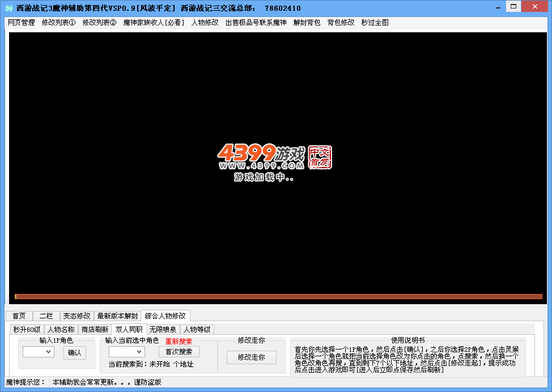
Task: Open the 人物修改 menu
Action: (205, 23)
